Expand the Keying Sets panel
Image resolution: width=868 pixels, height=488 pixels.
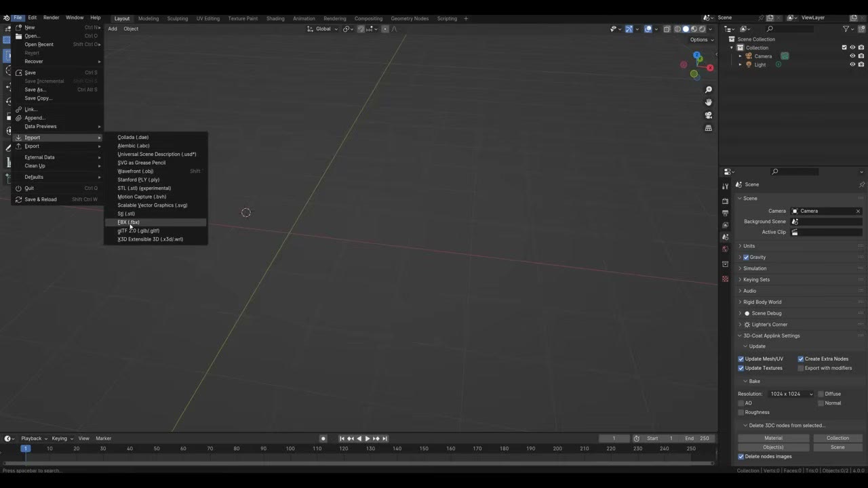pos(756,280)
